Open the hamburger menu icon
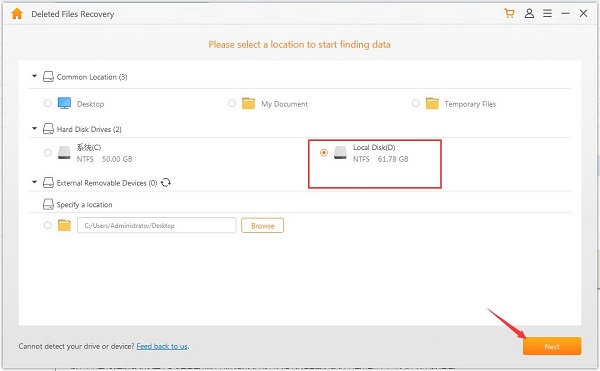The height and width of the screenshot is (371, 600). point(547,14)
